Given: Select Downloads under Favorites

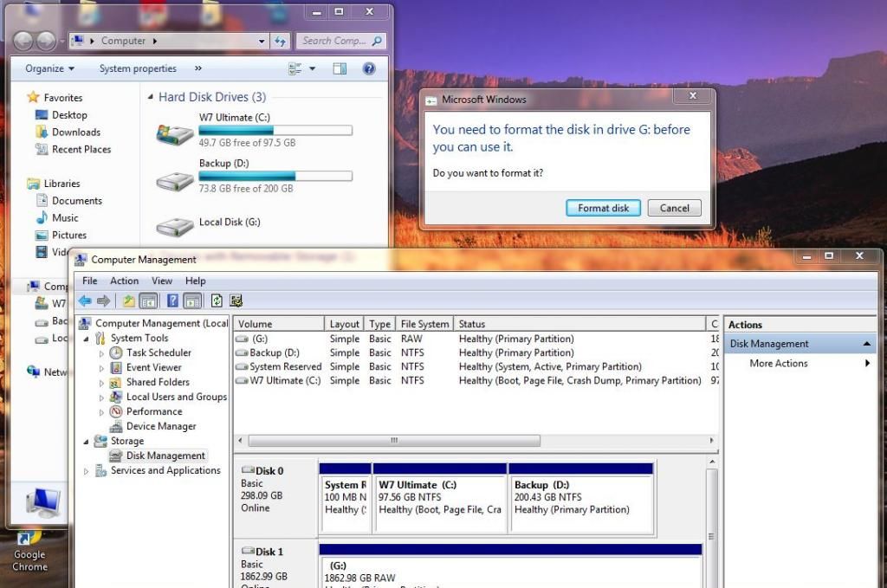Looking at the screenshot, I should tap(76, 132).
